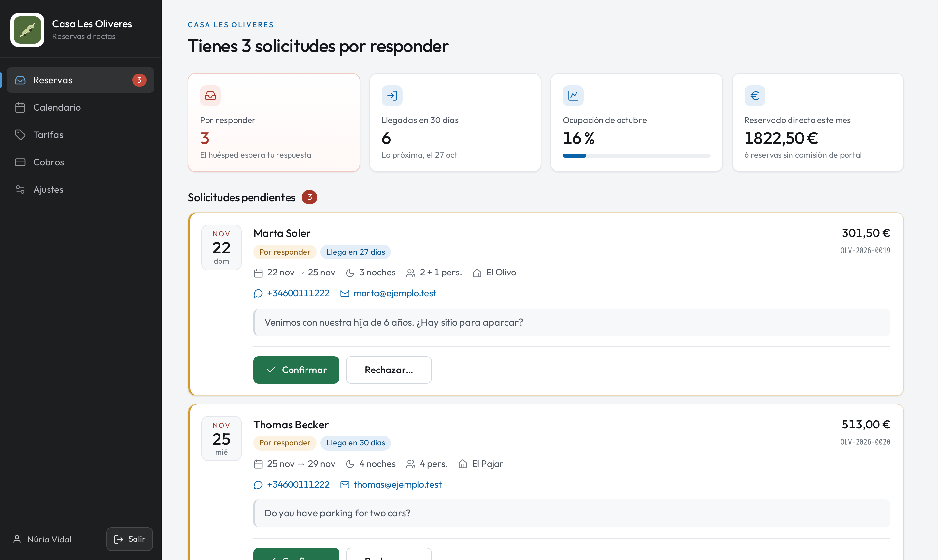Click booking code OLV-2026-0020

point(865,442)
